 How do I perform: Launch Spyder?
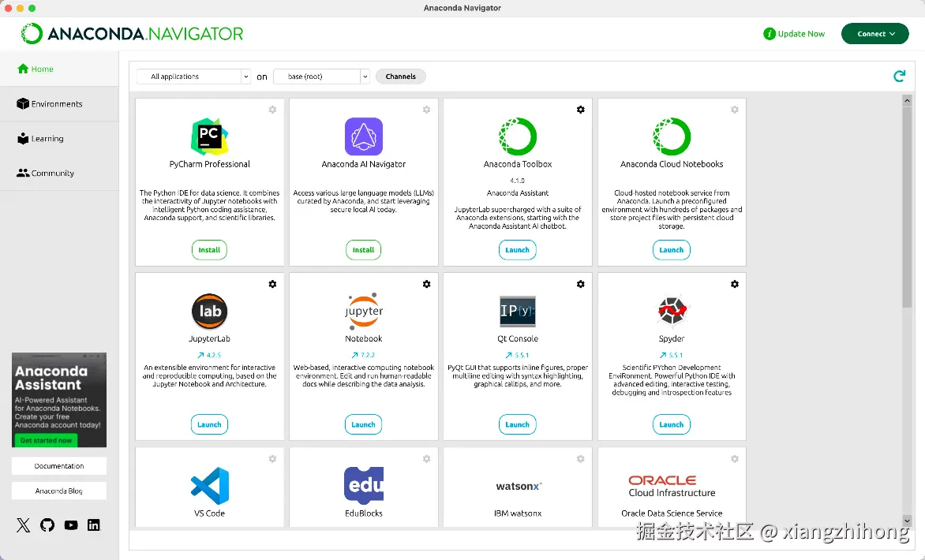pos(672,424)
